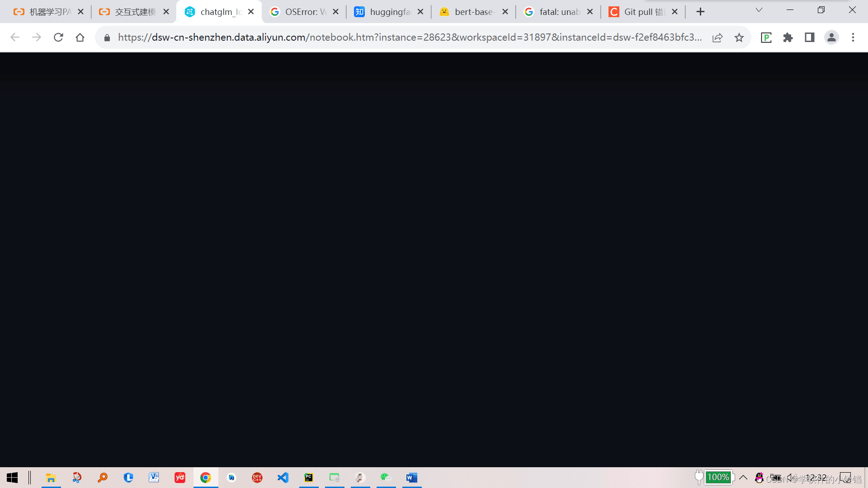The width and height of the screenshot is (868, 488).
Task: Open Chrome browser extensions puzzle icon
Action: 788,38
